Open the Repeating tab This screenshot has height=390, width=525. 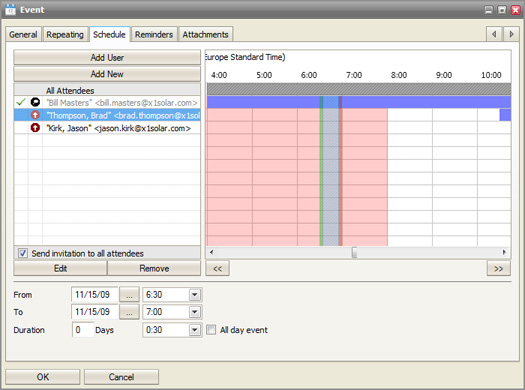65,34
